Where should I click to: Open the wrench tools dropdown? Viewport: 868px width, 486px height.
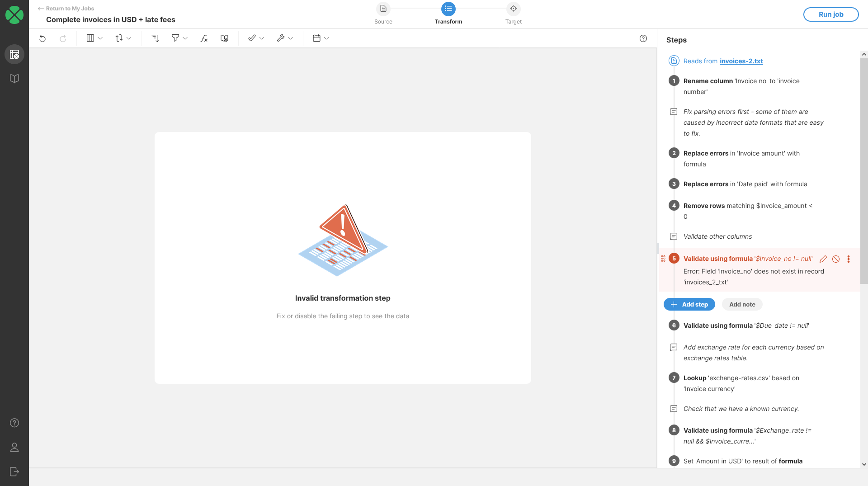[x=285, y=38]
